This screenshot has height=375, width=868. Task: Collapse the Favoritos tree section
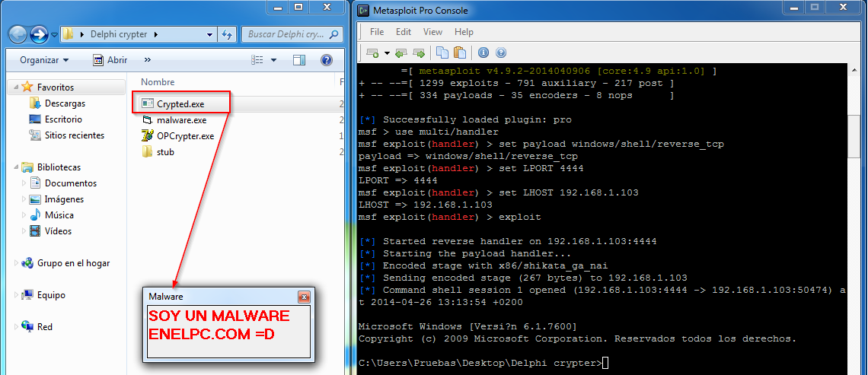tap(15, 87)
